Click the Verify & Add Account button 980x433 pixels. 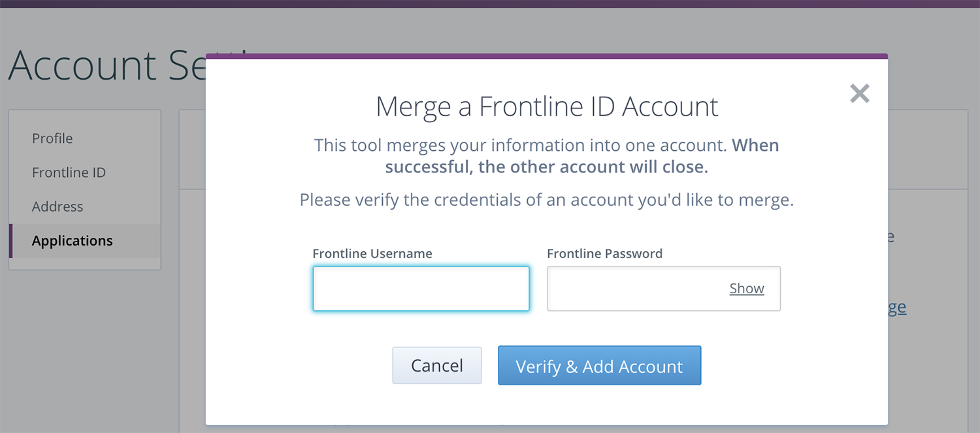pos(600,366)
